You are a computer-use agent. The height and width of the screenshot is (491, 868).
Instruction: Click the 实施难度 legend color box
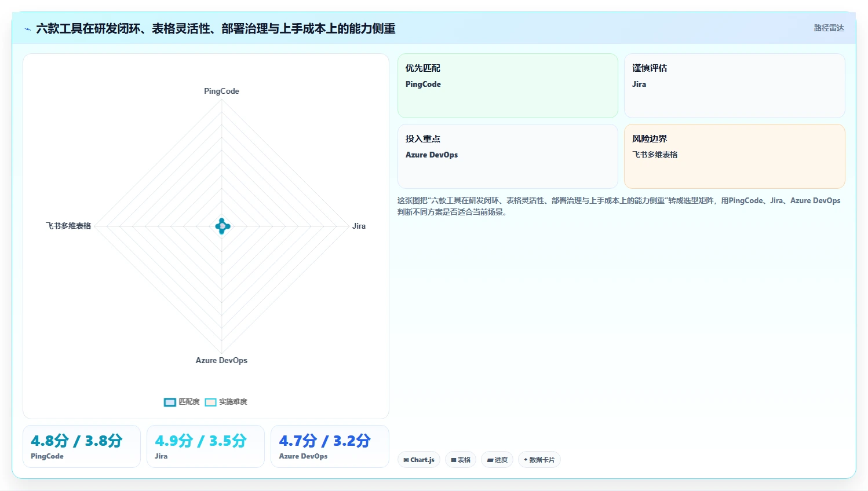[211, 402]
